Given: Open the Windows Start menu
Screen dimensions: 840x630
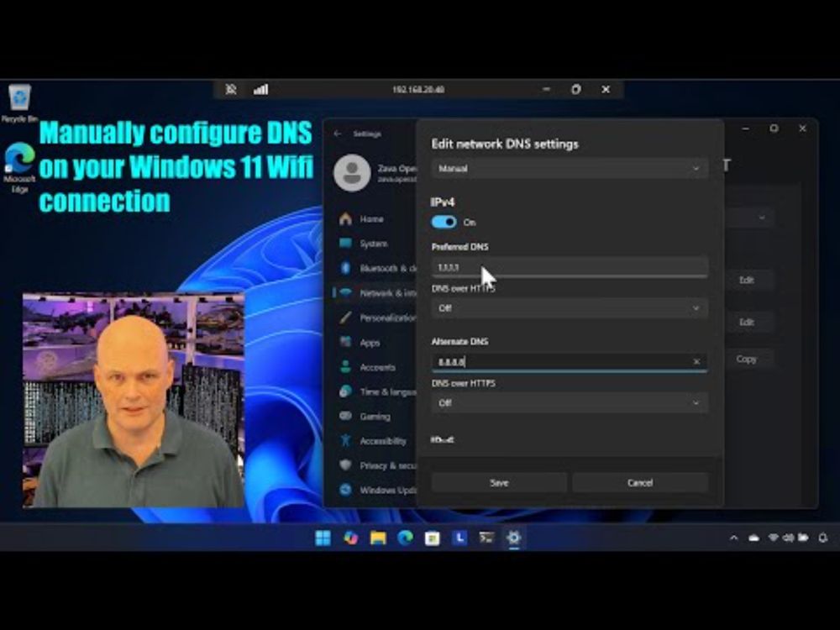Looking at the screenshot, I should [x=323, y=538].
